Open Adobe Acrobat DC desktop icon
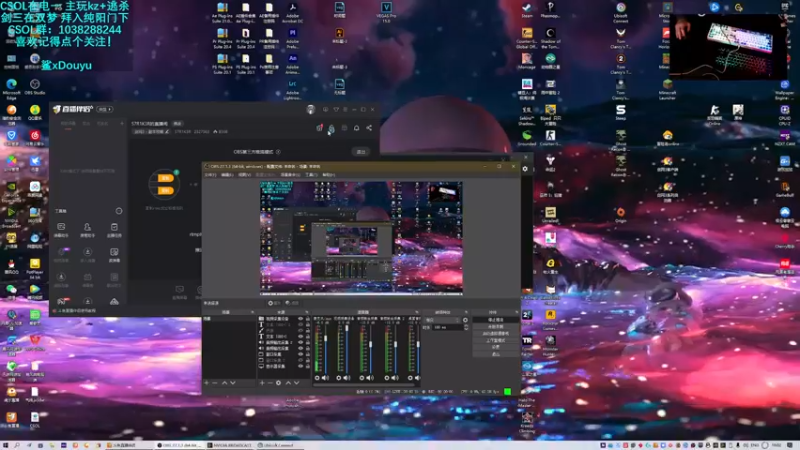This screenshot has width=800, height=450. click(x=292, y=11)
